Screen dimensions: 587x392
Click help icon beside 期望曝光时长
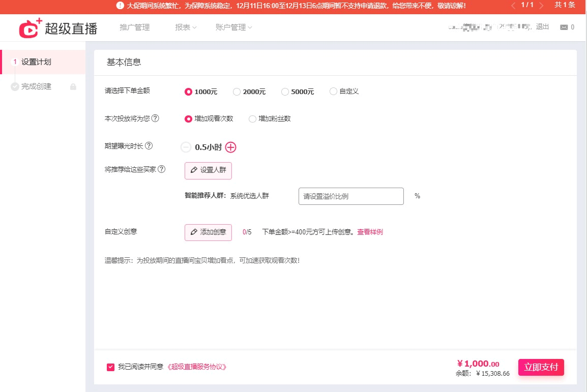tap(149, 146)
